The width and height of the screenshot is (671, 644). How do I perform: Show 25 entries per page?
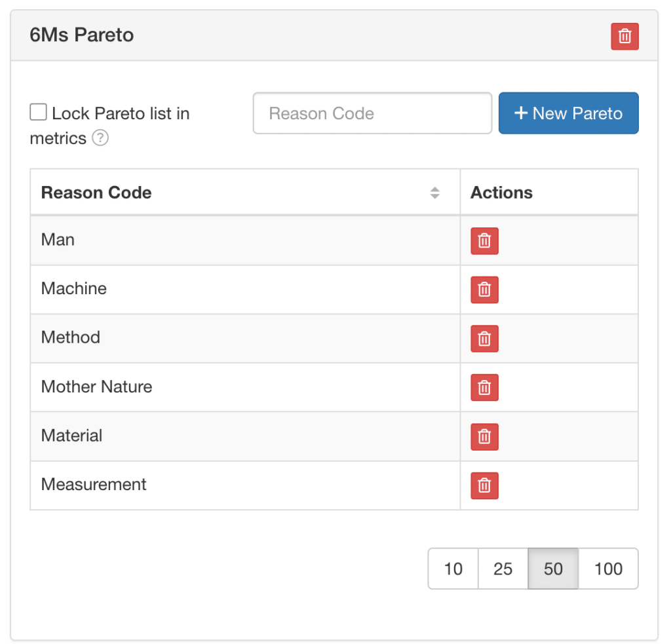point(503,569)
